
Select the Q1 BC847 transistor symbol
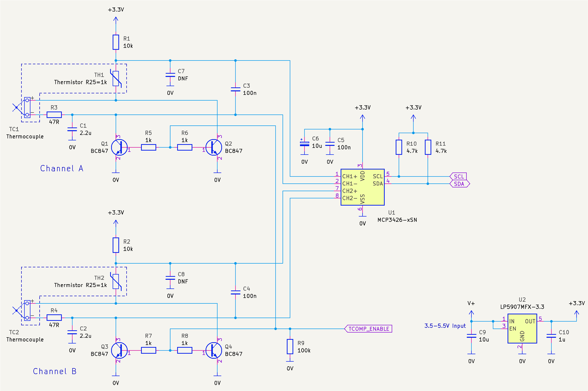119,147
